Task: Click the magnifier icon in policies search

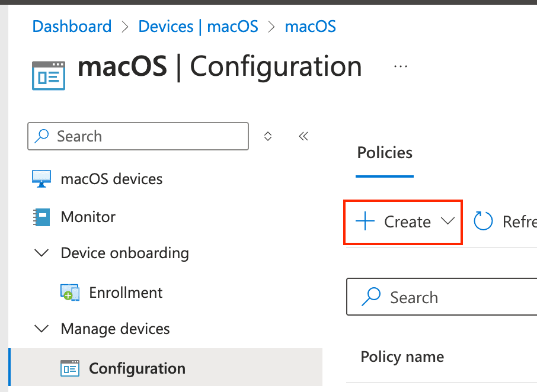Action: [372, 297]
